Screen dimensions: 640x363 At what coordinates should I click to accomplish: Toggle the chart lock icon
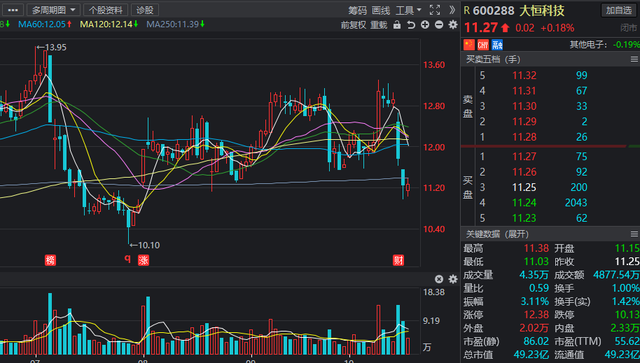pyautogui.click(x=397, y=24)
